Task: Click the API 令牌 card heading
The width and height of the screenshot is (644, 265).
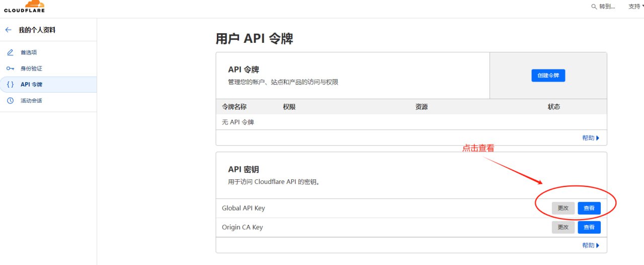Action: click(x=244, y=70)
